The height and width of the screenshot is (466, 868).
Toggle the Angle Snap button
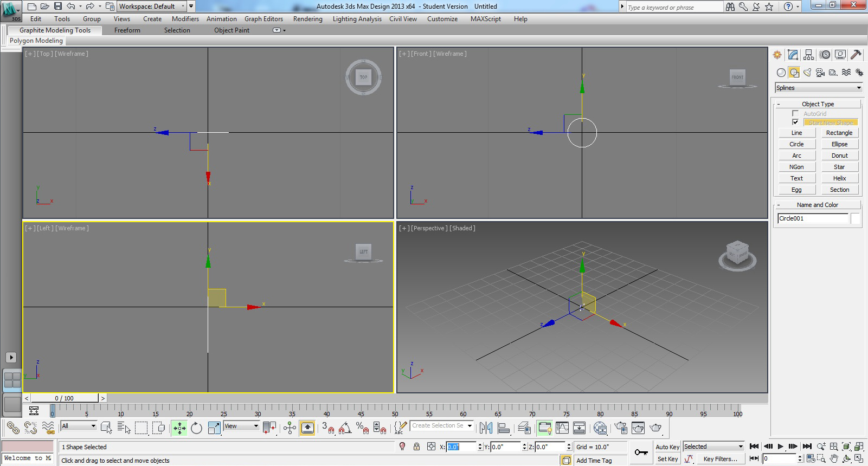(x=345, y=428)
